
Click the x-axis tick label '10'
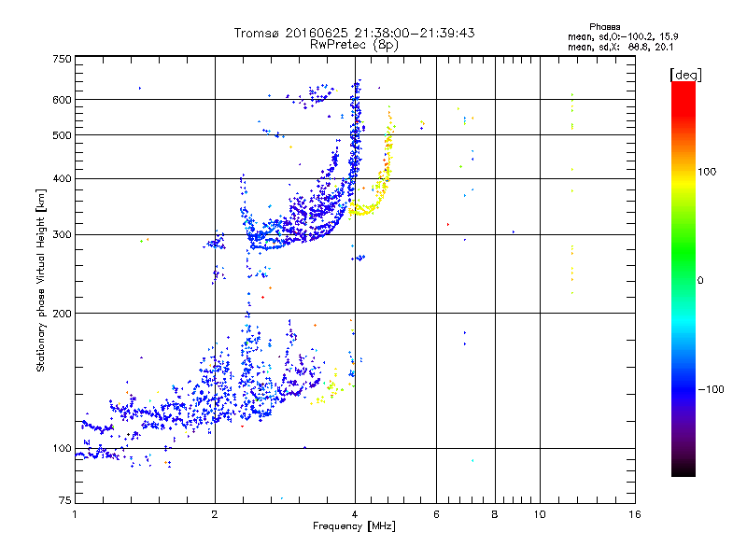pyautogui.click(x=540, y=514)
